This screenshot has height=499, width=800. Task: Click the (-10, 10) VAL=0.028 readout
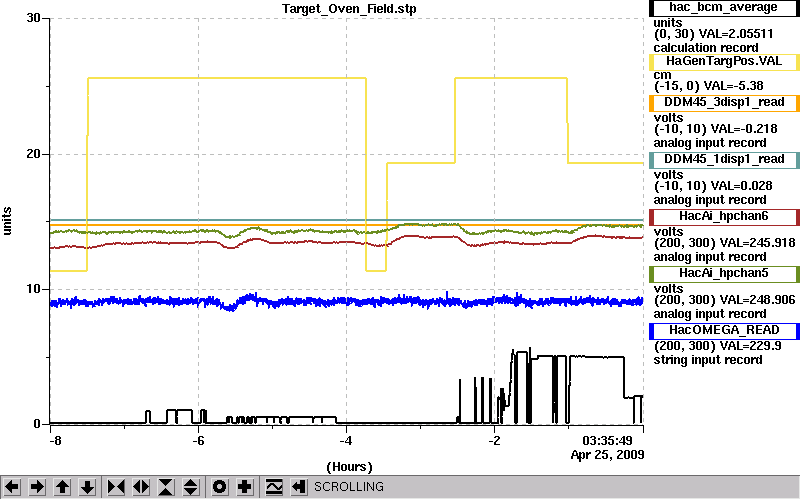pyautogui.click(x=713, y=186)
